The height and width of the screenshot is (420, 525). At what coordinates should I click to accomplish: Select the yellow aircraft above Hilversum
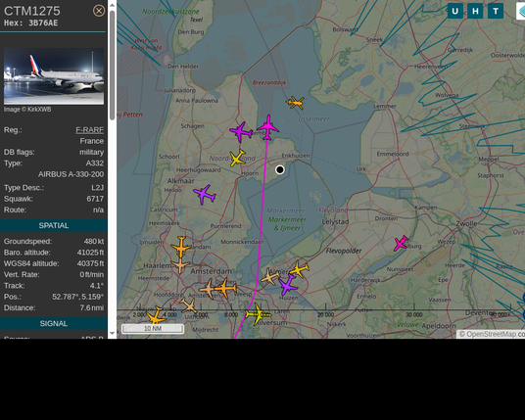pyautogui.click(x=258, y=314)
